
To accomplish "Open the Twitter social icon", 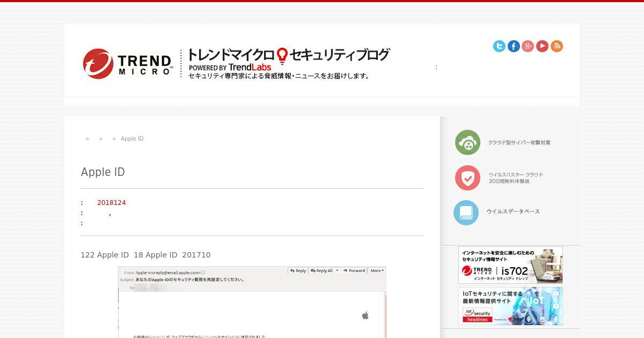I will (x=499, y=46).
